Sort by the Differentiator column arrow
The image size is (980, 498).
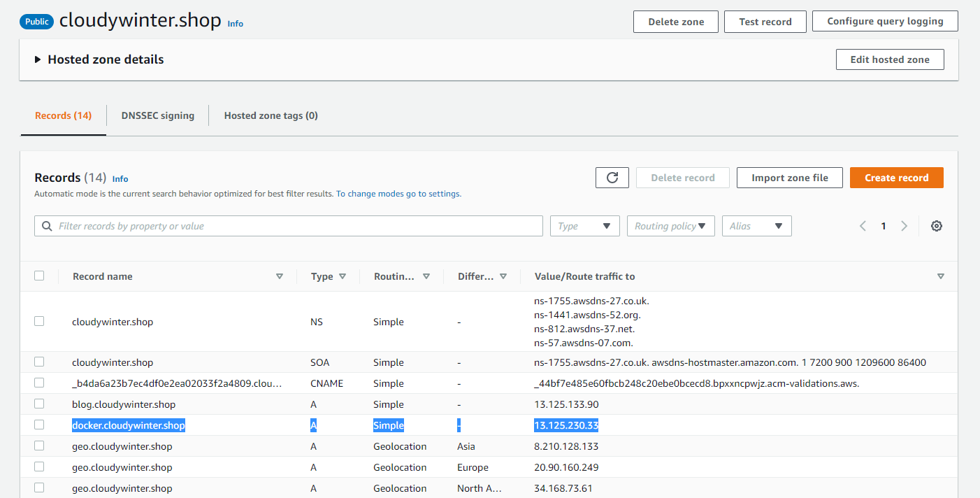pyautogui.click(x=503, y=276)
